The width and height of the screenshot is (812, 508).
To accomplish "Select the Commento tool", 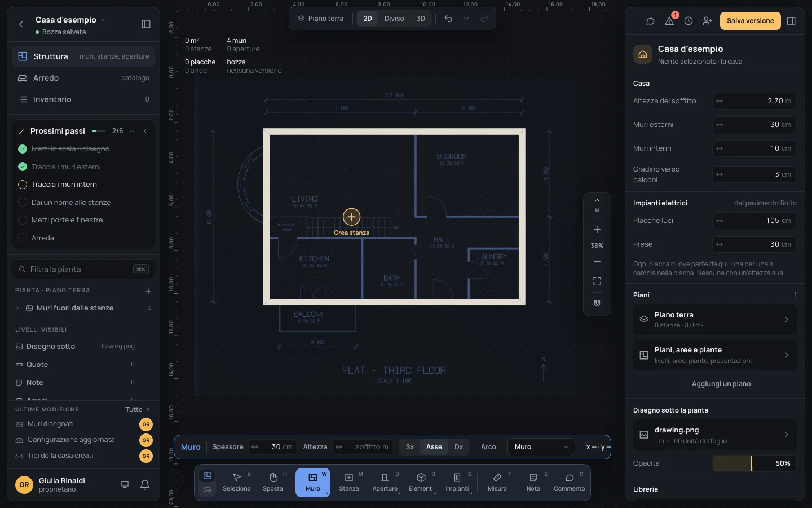I will pos(570,483).
